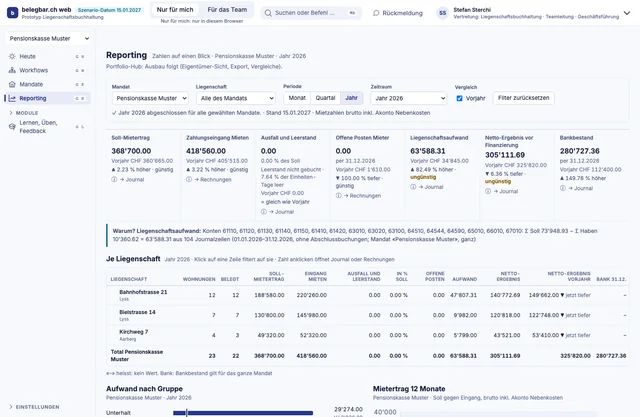640x417 pixels.
Task: Click the Kirchweg 7 table row
Action: point(367,335)
